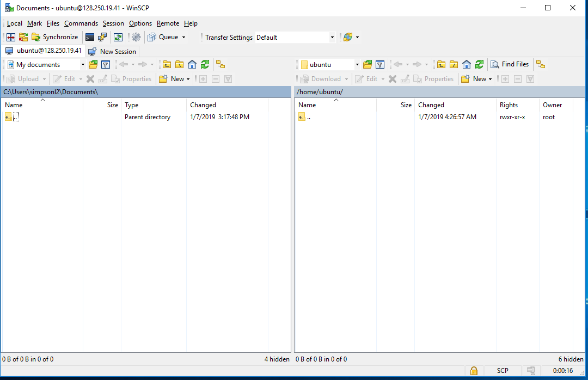The width and height of the screenshot is (588, 380).
Task: Go to remote parent directory icon
Action: [441, 64]
